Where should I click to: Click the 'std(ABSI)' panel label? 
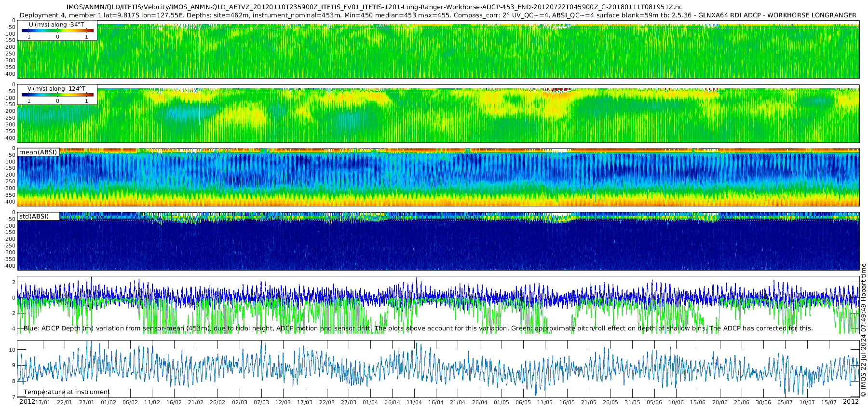pyautogui.click(x=34, y=217)
